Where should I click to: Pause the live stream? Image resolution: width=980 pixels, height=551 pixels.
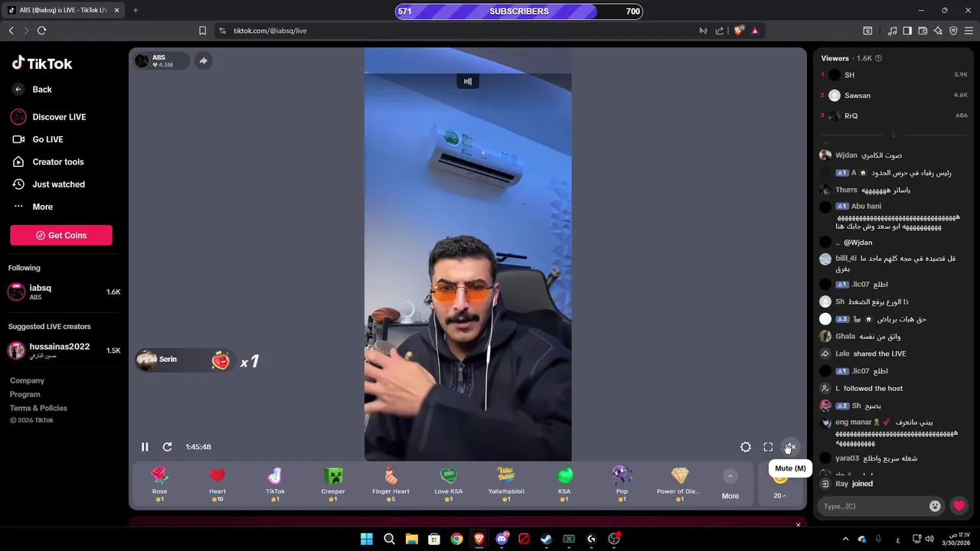pyautogui.click(x=145, y=447)
